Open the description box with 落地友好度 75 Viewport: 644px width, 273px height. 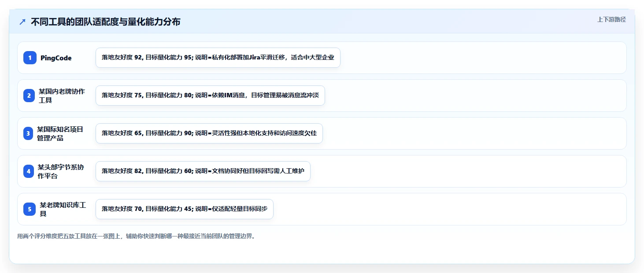click(x=210, y=96)
